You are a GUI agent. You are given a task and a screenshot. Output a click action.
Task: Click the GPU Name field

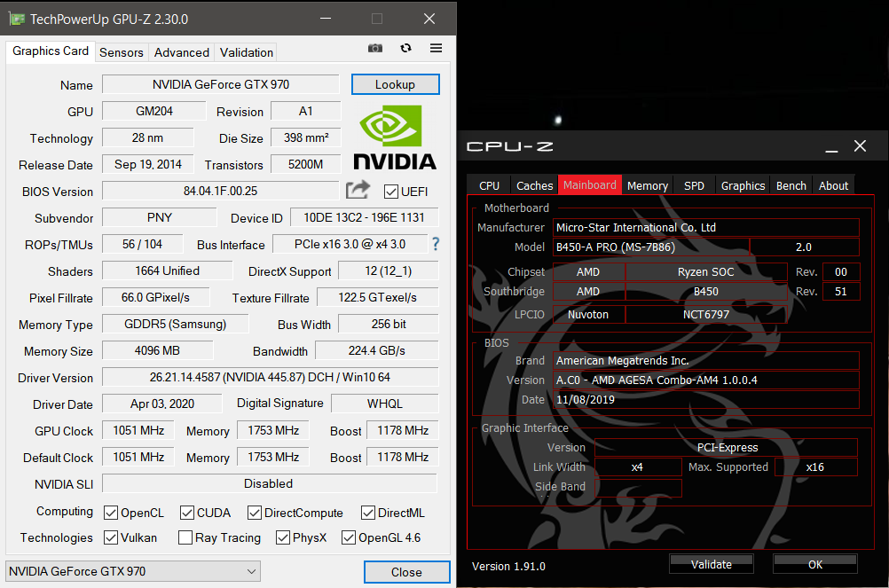pos(221,84)
